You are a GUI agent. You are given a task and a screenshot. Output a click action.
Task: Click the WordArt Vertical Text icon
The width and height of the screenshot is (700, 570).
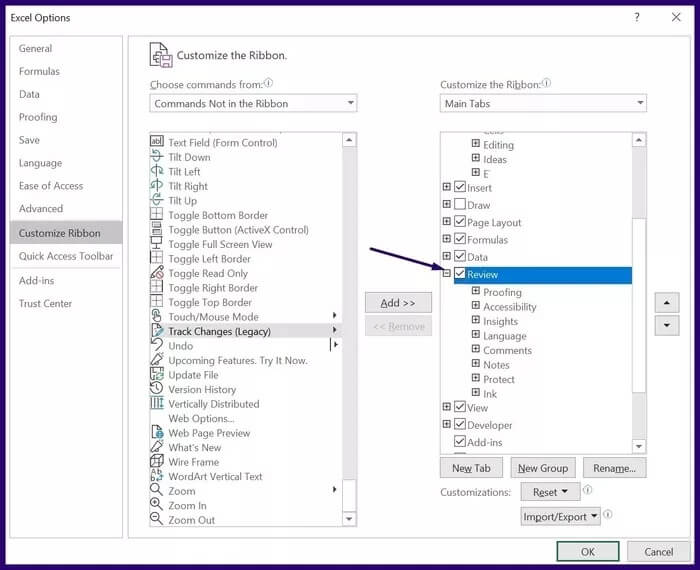pyautogui.click(x=157, y=475)
